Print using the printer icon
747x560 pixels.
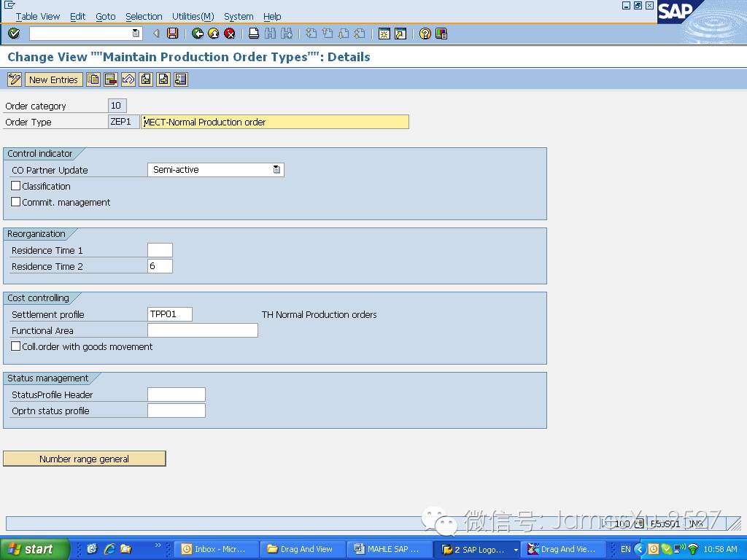(x=254, y=34)
